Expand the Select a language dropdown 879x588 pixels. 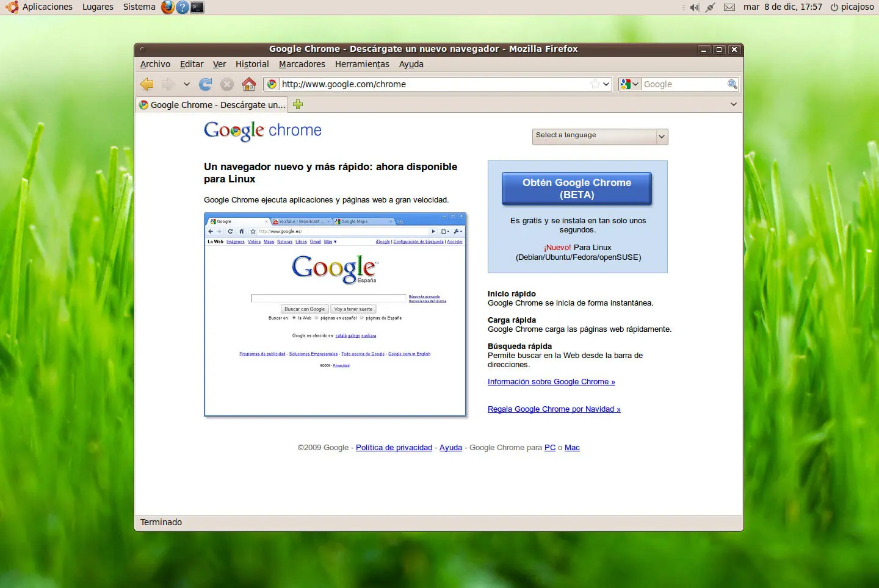600,137
